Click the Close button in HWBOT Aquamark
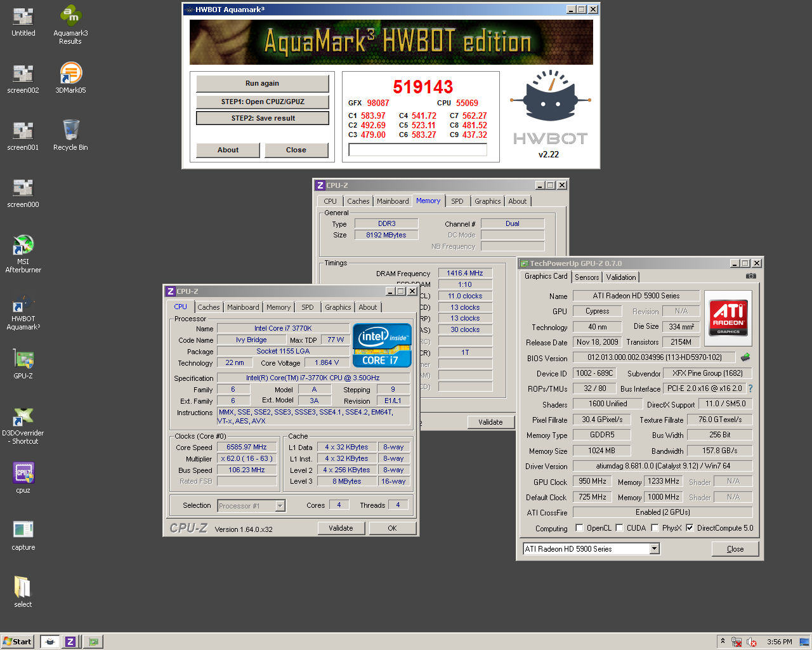This screenshot has width=812, height=650. click(296, 150)
